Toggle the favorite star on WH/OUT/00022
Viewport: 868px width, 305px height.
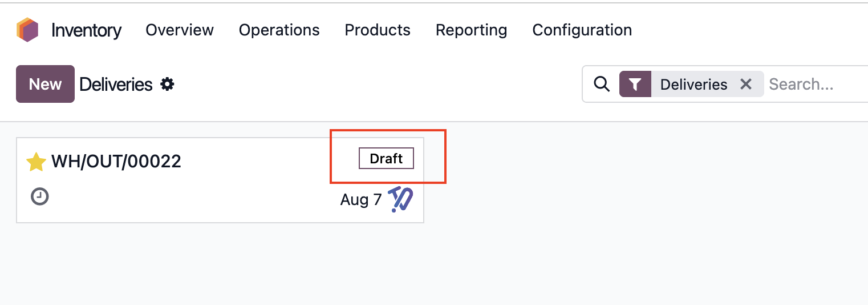pos(36,162)
